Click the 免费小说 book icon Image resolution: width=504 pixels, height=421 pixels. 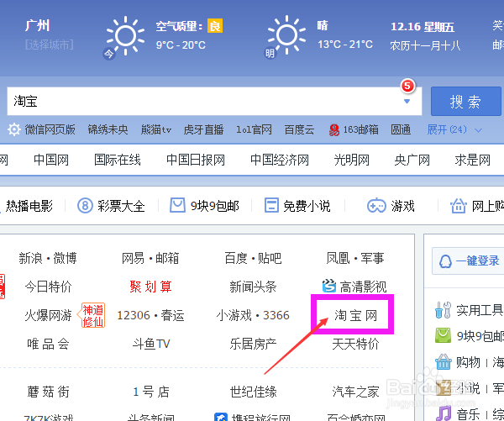coord(271,205)
